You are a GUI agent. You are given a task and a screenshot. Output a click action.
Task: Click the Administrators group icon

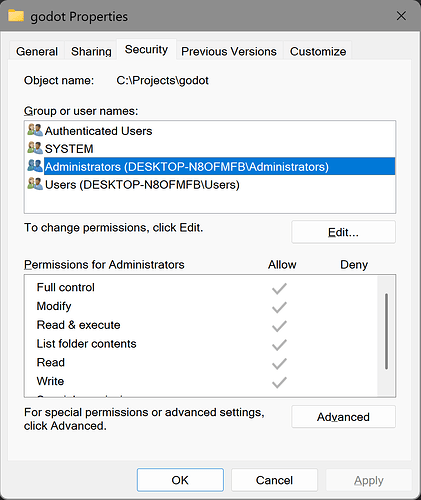click(35, 166)
